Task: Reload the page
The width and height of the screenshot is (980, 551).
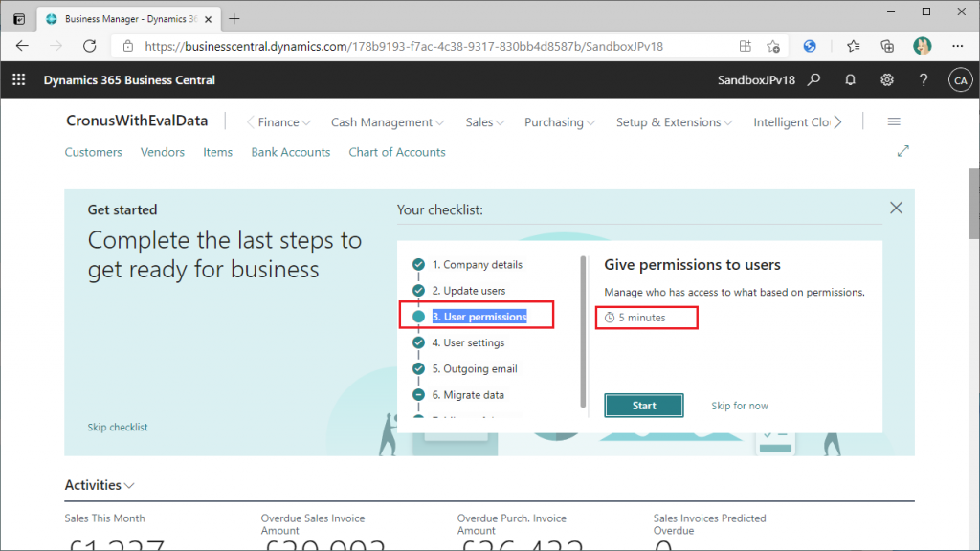Action: pos(90,46)
